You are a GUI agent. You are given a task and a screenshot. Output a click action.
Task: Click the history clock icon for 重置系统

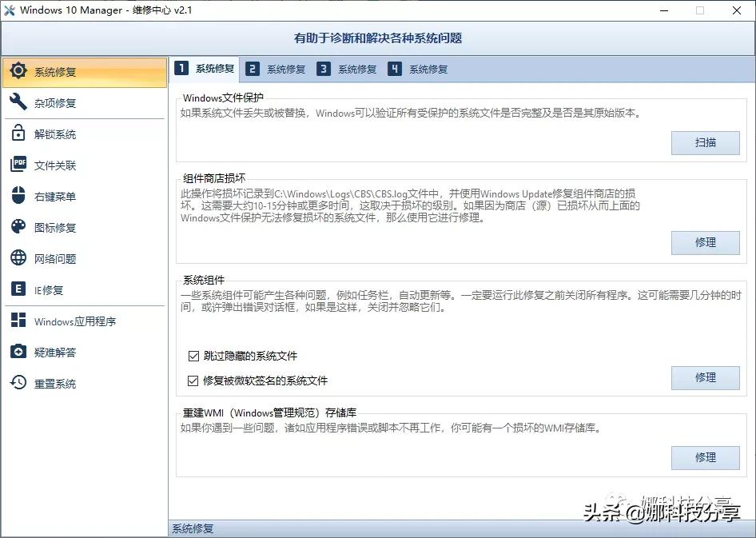18,382
